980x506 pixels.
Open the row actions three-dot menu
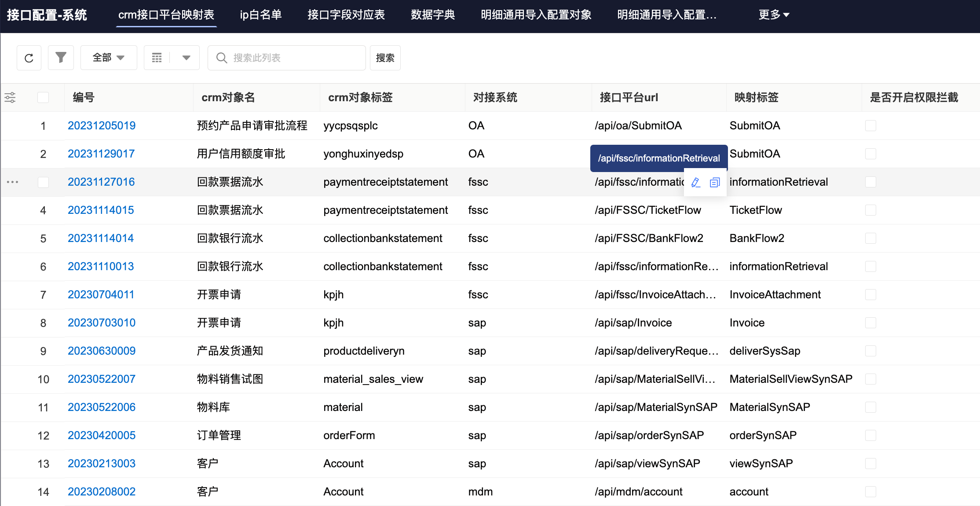(13, 182)
